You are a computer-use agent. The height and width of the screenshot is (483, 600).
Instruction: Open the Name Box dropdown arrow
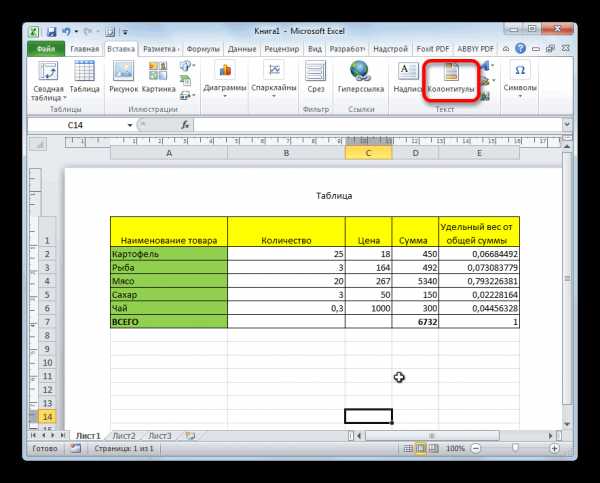tap(130, 125)
